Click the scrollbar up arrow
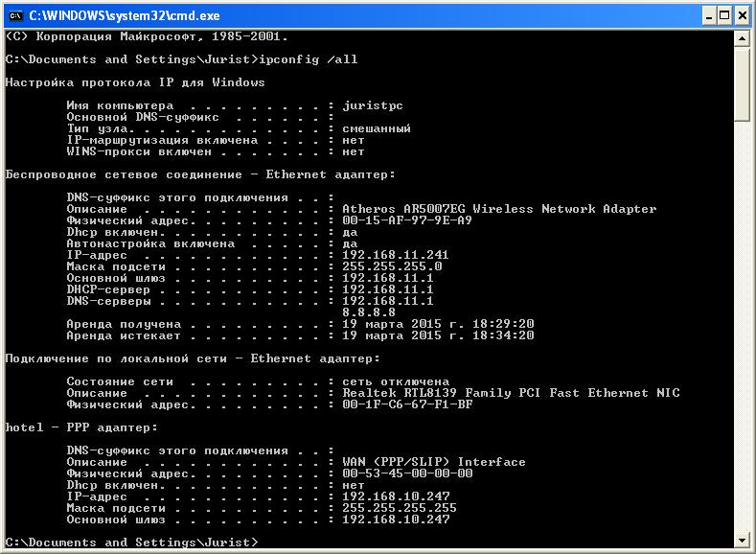 pos(743,37)
